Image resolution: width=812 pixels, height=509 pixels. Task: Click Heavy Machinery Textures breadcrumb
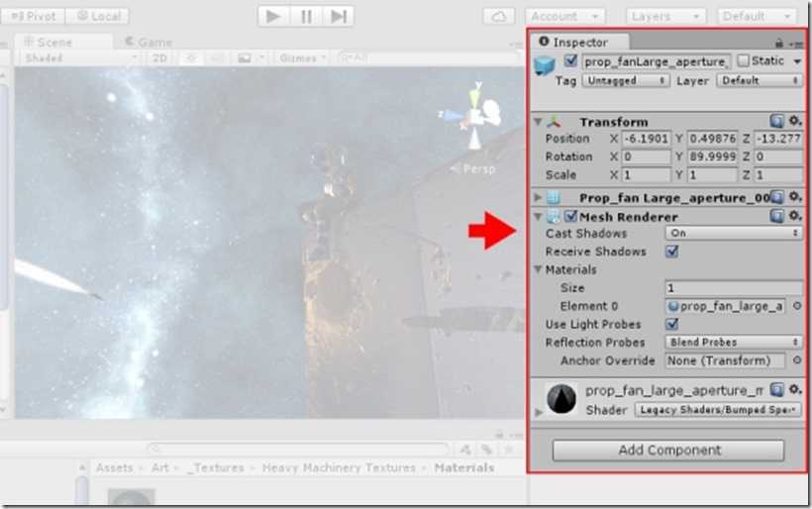(x=339, y=468)
